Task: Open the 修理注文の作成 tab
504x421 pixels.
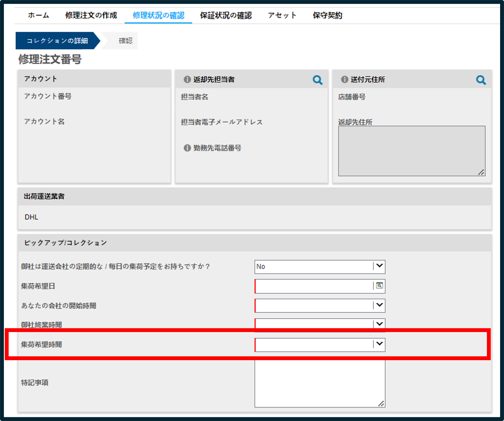Action: tap(91, 15)
